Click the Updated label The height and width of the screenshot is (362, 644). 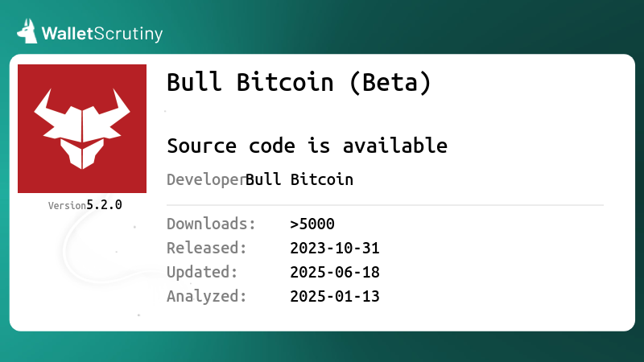pyautogui.click(x=202, y=272)
